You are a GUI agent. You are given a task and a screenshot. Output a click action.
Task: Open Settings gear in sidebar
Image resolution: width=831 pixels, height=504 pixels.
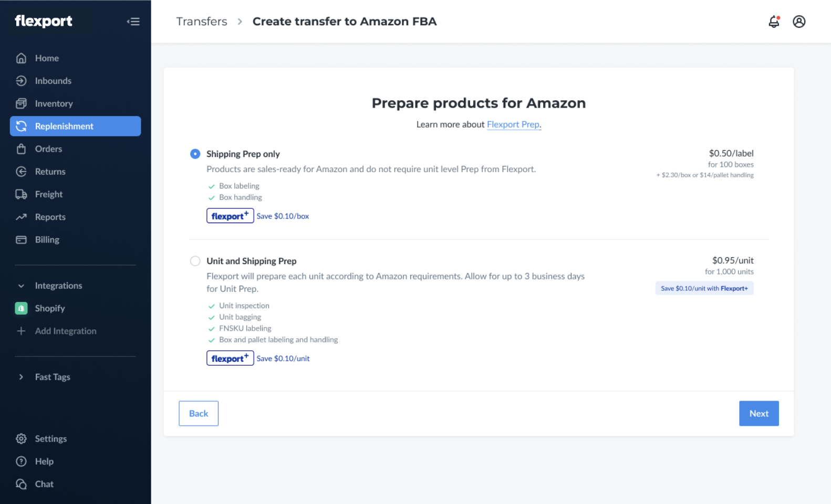(x=21, y=438)
